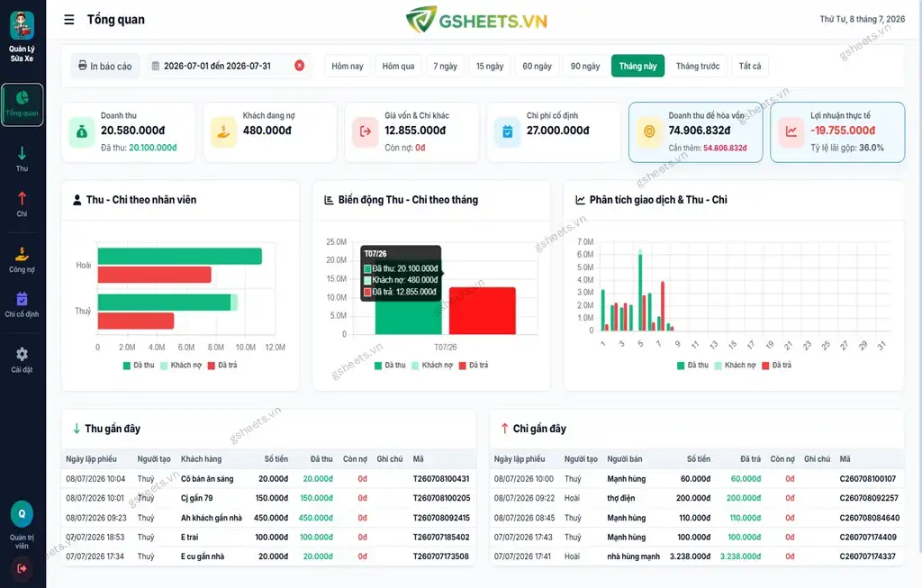Click the Quản Lý Sửa Xe app logo
The height and width of the screenshot is (588, 922).
(x=22, y=26)
